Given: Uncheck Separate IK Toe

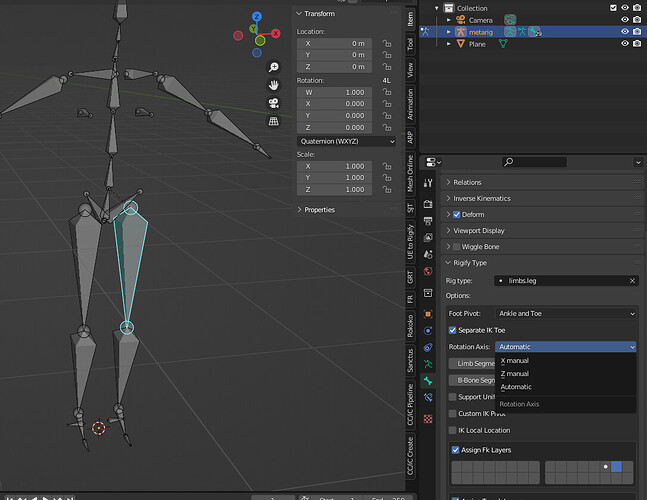Looking at the screenshot, I should pyautogui.click(x=453, y=330).
